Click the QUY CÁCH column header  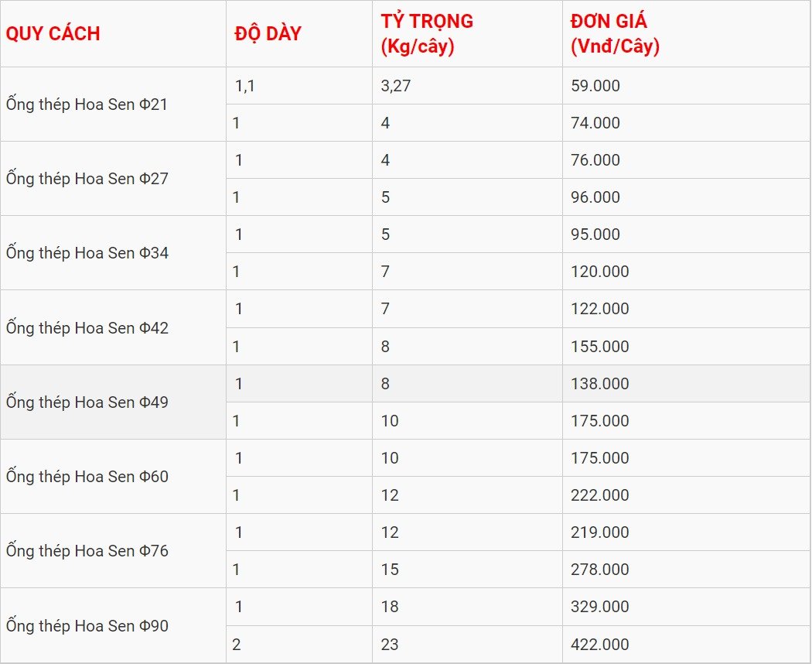pos(113,34)
